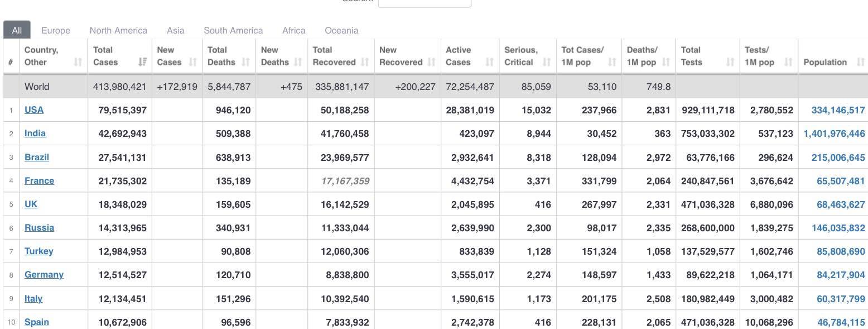
Task: Select Germany total tests 89,622,218
Action: pos(711,275)
